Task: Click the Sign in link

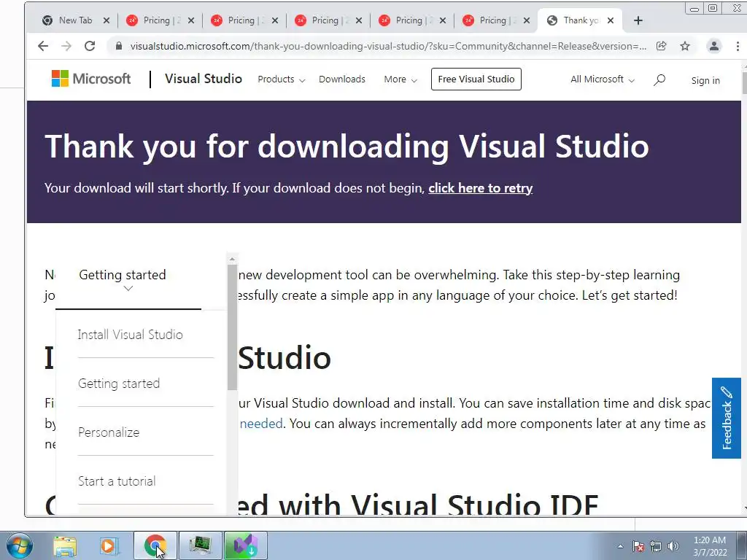Action: tap(705, 80)
